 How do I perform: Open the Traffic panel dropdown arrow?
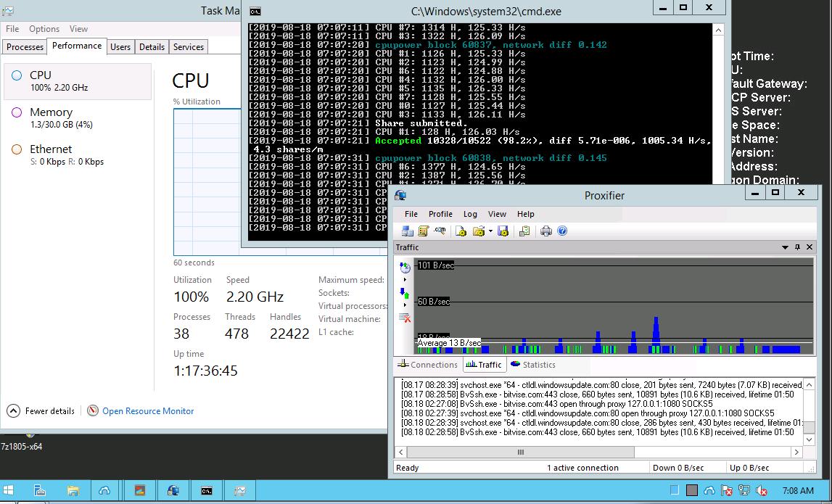[x=785, y=247]
